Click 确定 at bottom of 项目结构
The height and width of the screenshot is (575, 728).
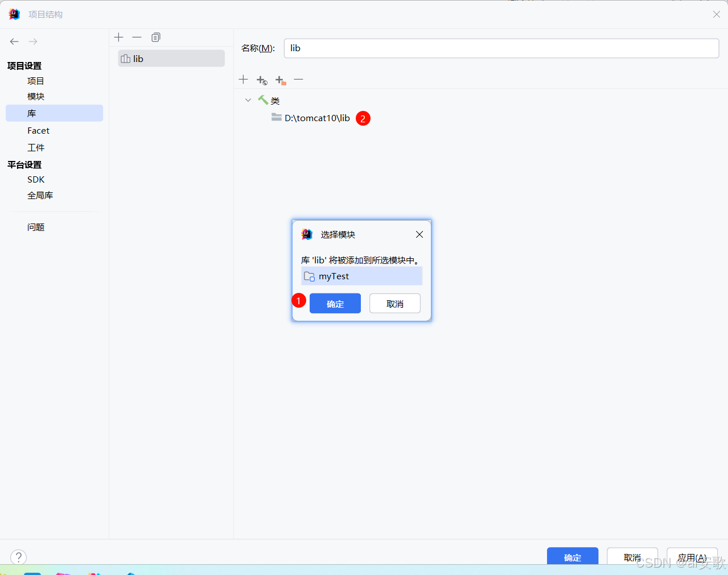pos(573,556)
